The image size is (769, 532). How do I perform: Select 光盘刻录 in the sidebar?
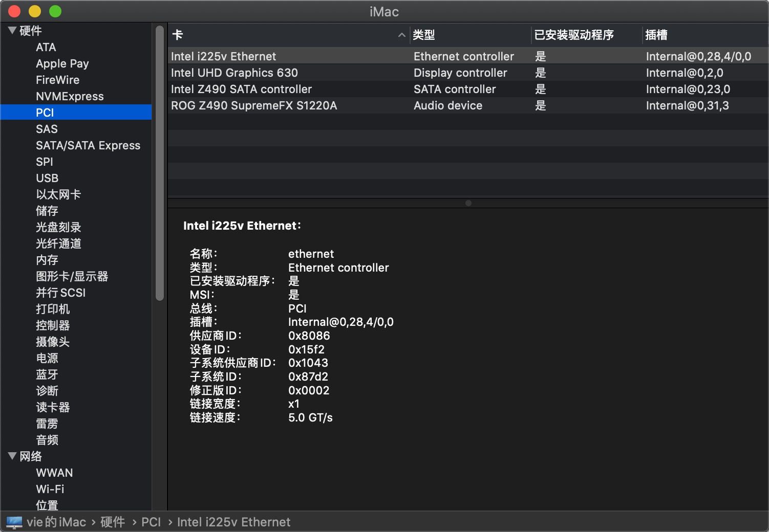coord(58,227)
